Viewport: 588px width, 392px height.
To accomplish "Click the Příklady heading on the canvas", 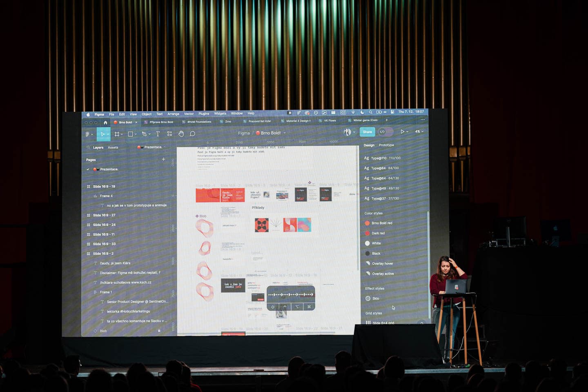I will 258,207.
